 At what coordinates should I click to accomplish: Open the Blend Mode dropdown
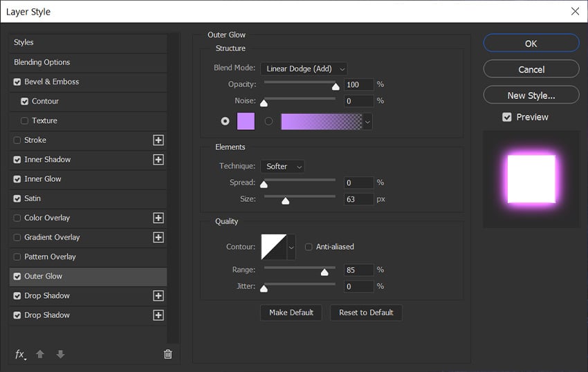304,68
